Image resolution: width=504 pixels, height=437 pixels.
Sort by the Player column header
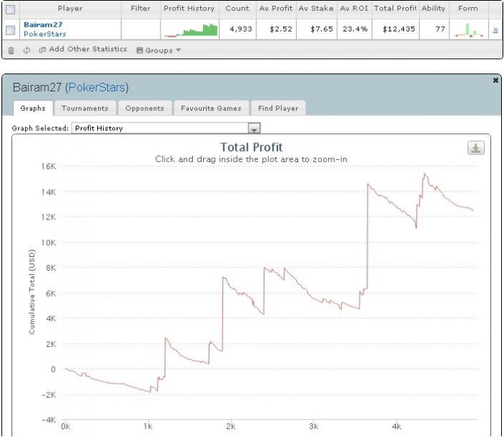70,9
